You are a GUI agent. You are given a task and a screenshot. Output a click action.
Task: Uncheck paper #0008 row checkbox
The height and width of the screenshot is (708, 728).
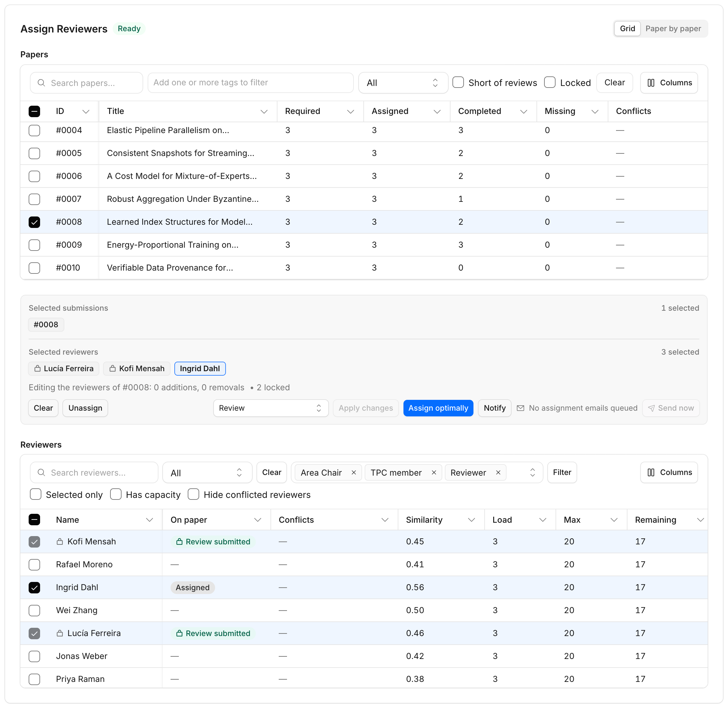[34, 222]
